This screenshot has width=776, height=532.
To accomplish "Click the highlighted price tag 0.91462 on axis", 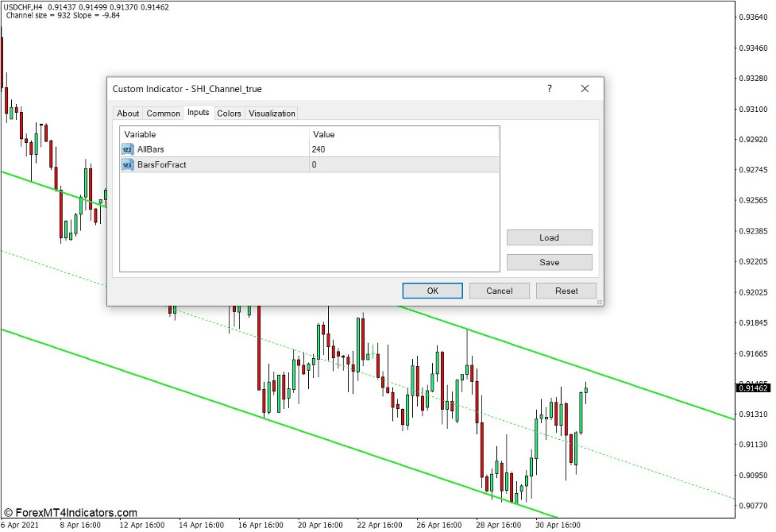I will (x=752, y=387).
